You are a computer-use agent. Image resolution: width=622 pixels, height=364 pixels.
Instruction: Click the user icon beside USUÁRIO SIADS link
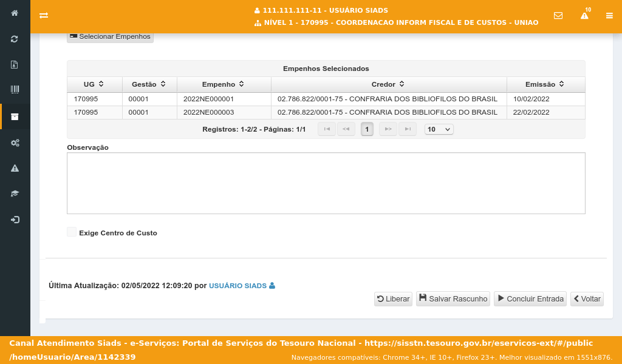pos(272,286)
